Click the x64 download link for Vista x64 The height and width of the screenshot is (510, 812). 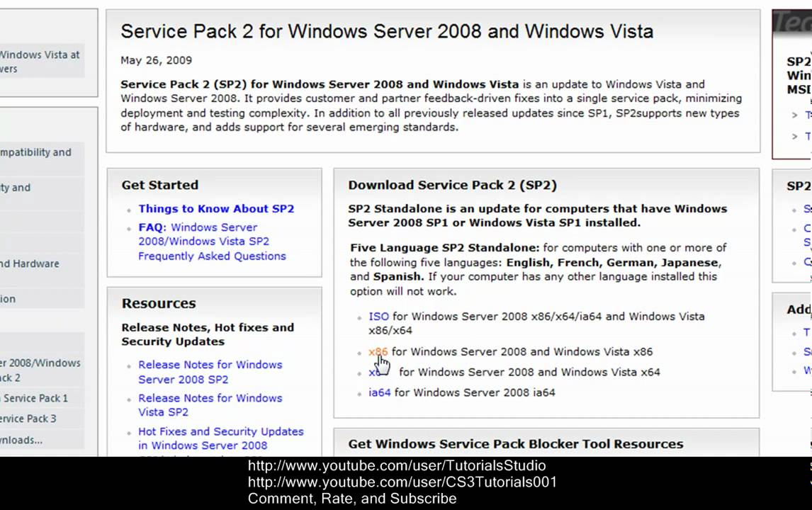(374, 373)
